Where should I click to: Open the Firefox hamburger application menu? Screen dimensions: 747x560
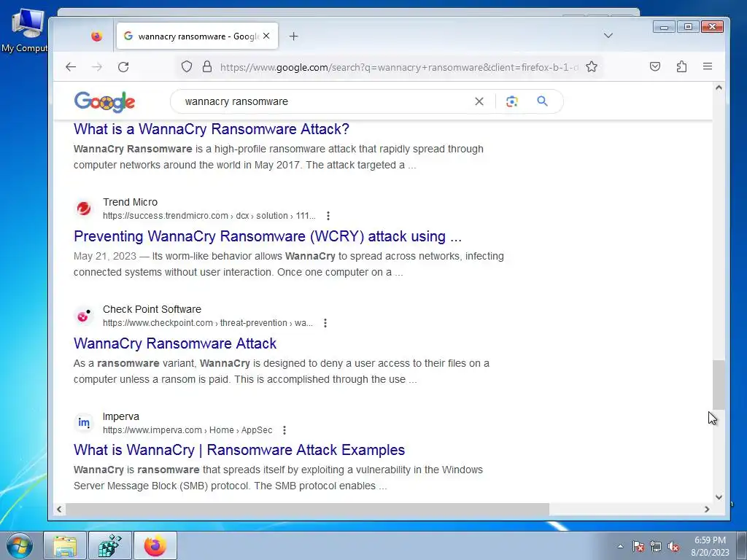tap(708, 66)
